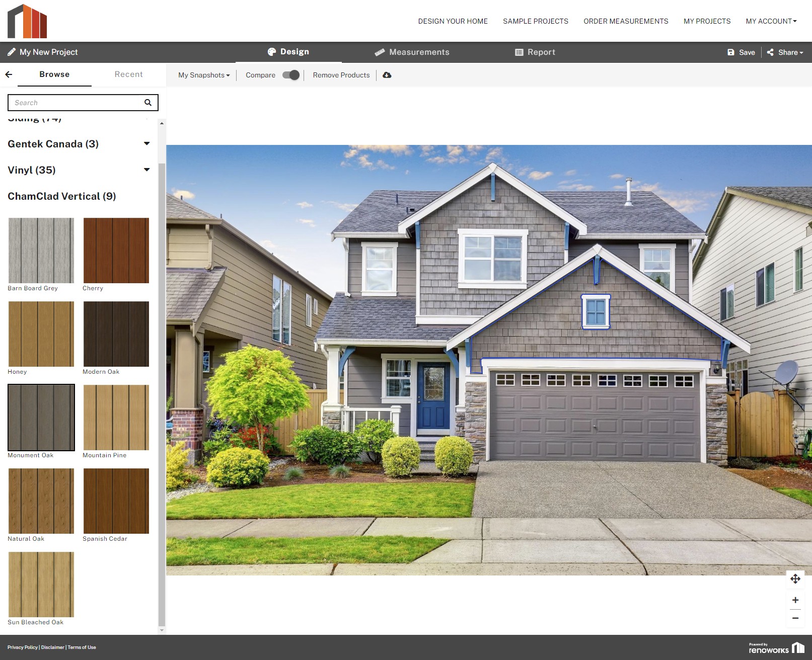The image size is (812, 660).
Task: Click the pan/move canvas icon
Action: [x=795, y=579]
